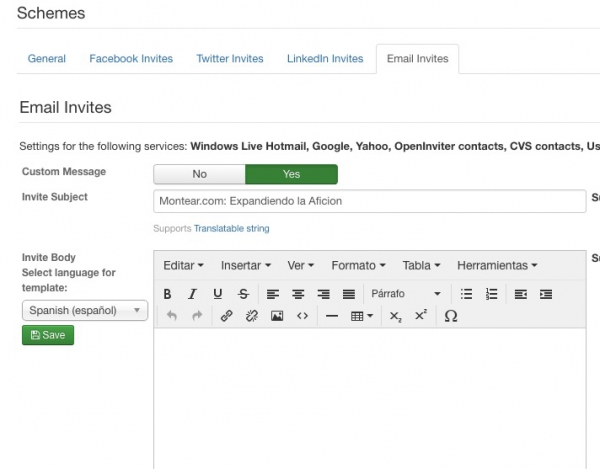The height and width of the screenshot is (469, 600).
Task: Open the Translatable string link
Action: 231,229
